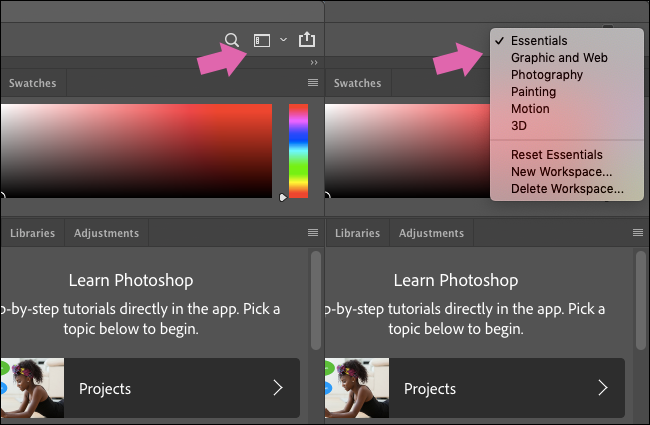This screenshot has width=650, height=425.
Task: Switch to the Adjustments tab
Action: tap(106, 233)
